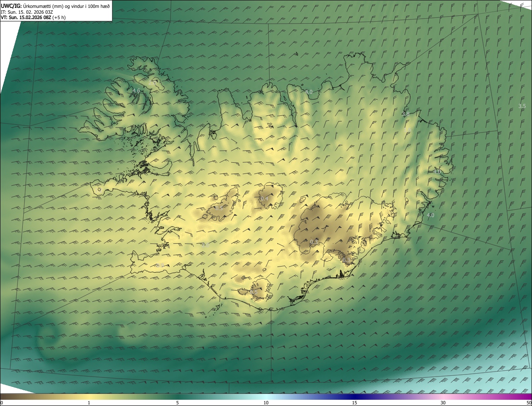Select the '(+5 h)' forecast offset text
532x406 pixels.
point(59,17)
